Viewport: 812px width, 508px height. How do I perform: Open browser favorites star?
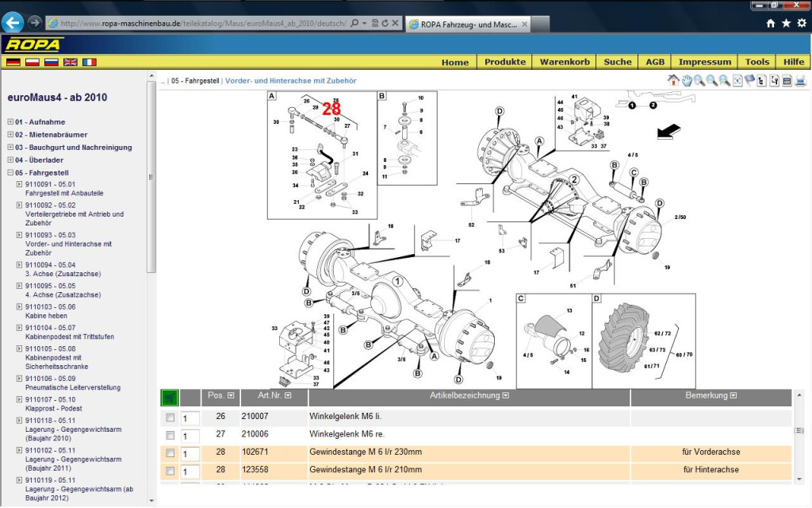786,23
